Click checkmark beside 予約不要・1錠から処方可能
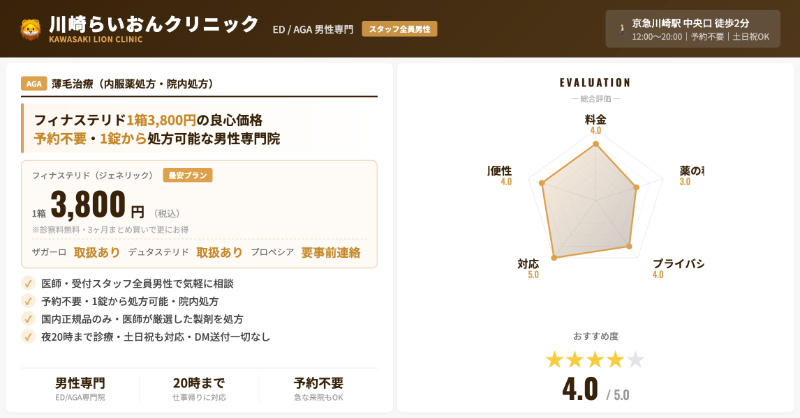 click(28, 301)
